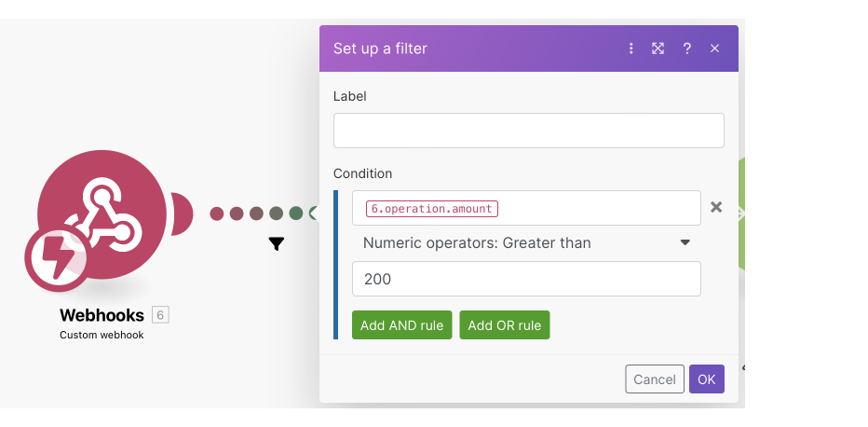
Task: Remove the condition rule with X
Action: click(716, 207)
